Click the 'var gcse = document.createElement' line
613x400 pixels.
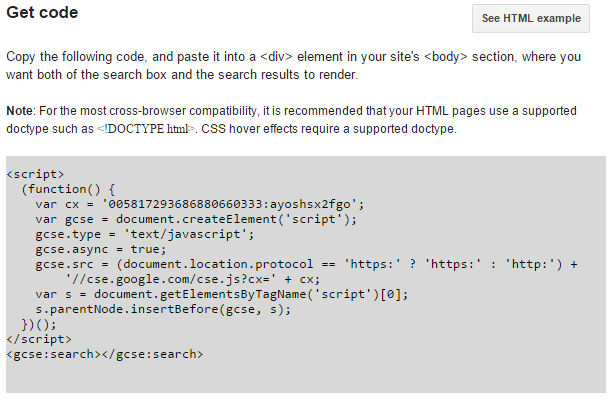tap(196, 219)
